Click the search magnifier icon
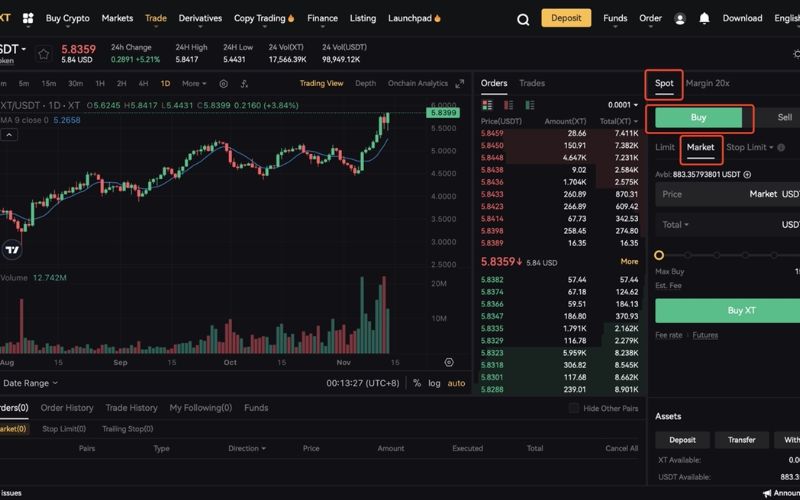 [523, 19]
